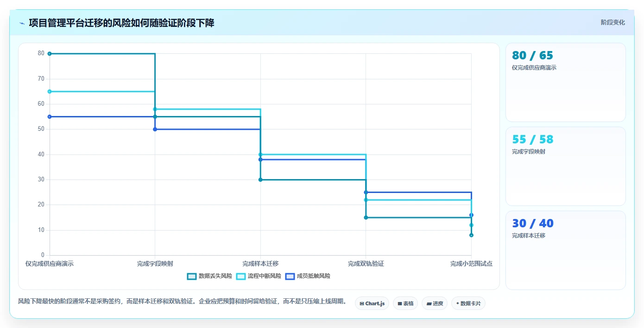The image size is (644, 328).
Task: Click the footer note starting with 风险下降最快的阶段
Action: (x=182, y=302)
